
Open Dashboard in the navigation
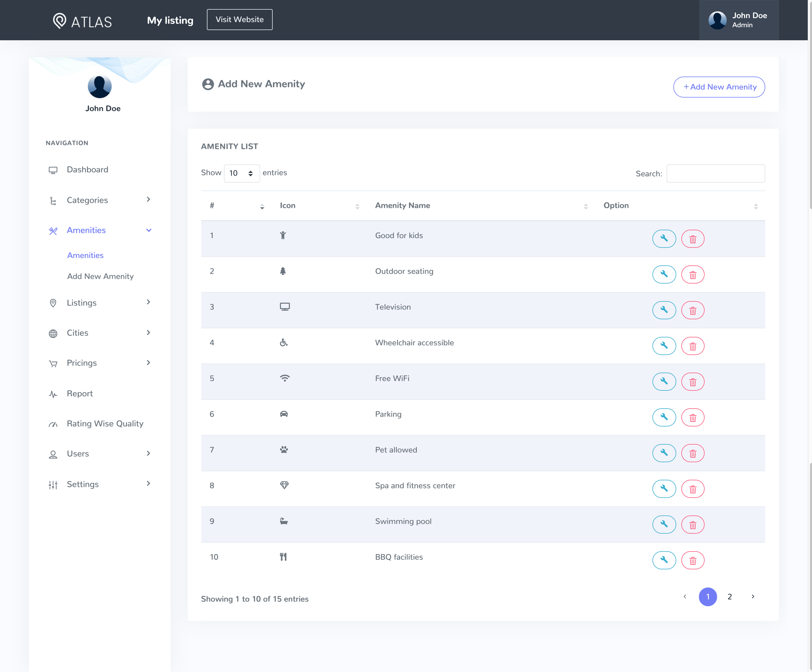87,170
